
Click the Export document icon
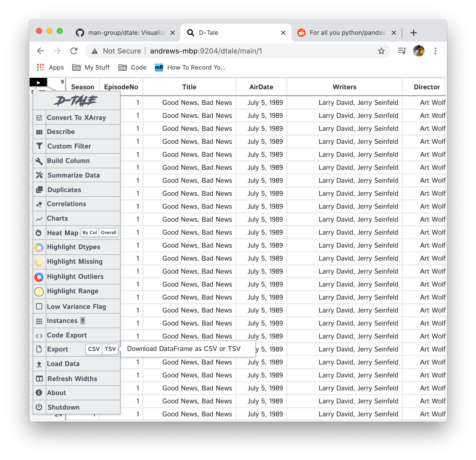point(39,349)
